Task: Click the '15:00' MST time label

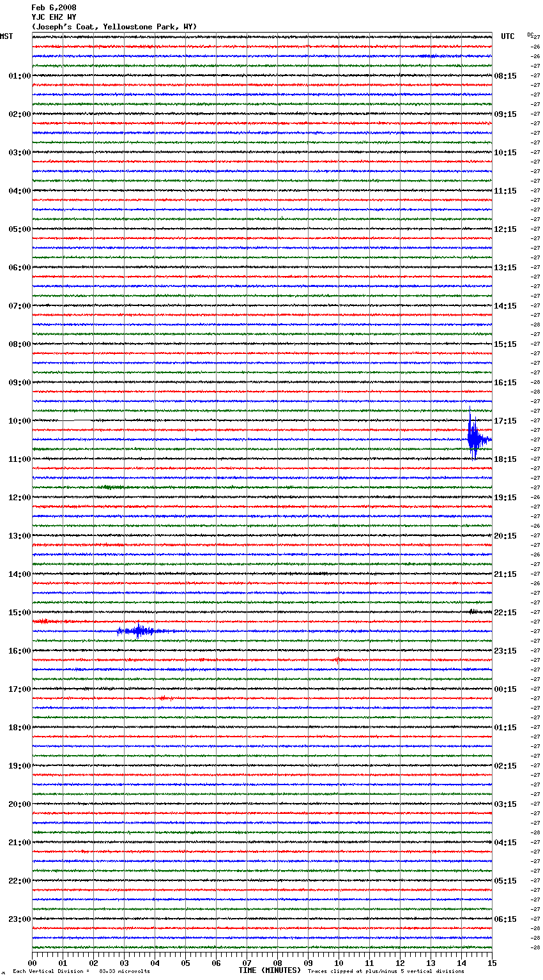Action: [20, 613]
